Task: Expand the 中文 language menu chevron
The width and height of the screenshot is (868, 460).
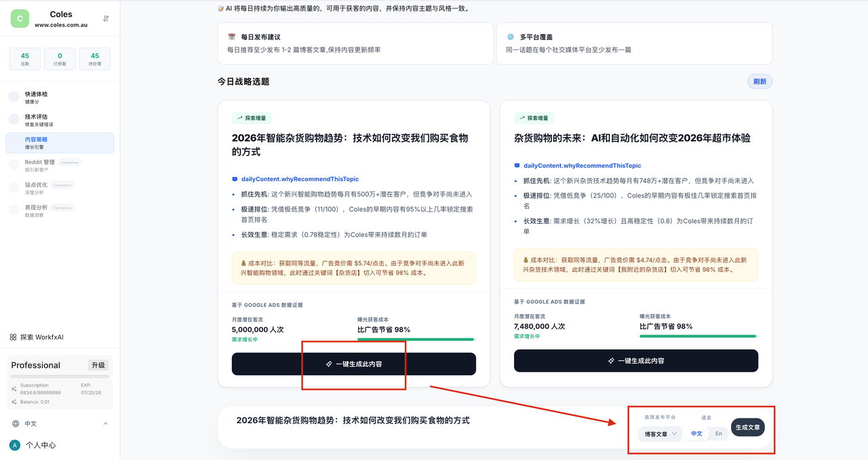Action: [x=105, y=423]
